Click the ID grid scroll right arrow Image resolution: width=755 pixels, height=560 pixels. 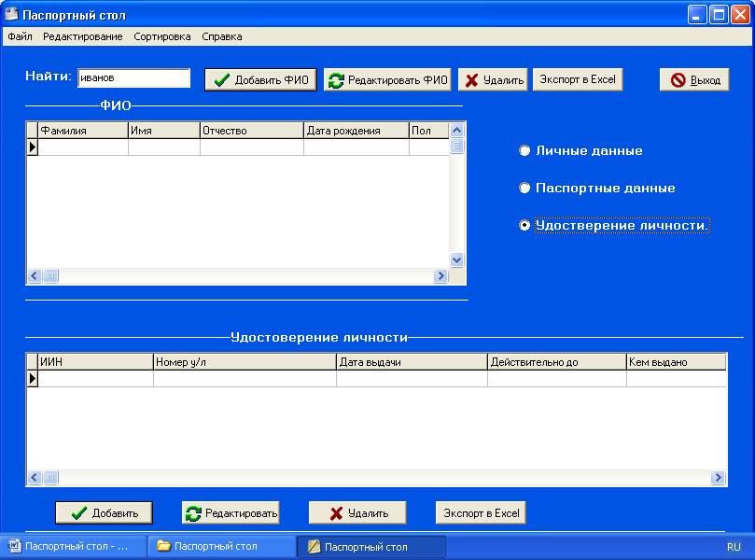[x=718, y=477]
